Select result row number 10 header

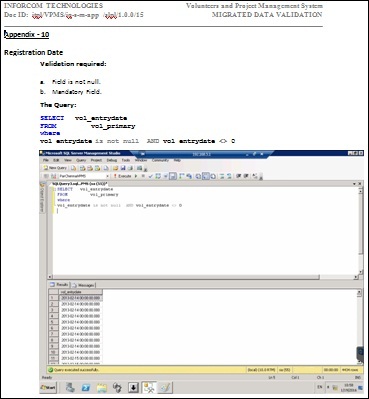53,352
